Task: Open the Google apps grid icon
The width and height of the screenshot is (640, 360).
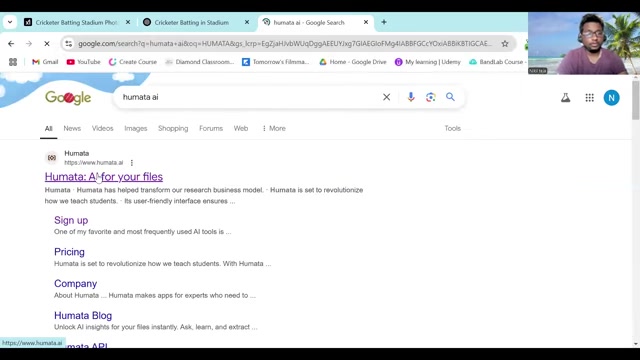Action: pos(589,98)
